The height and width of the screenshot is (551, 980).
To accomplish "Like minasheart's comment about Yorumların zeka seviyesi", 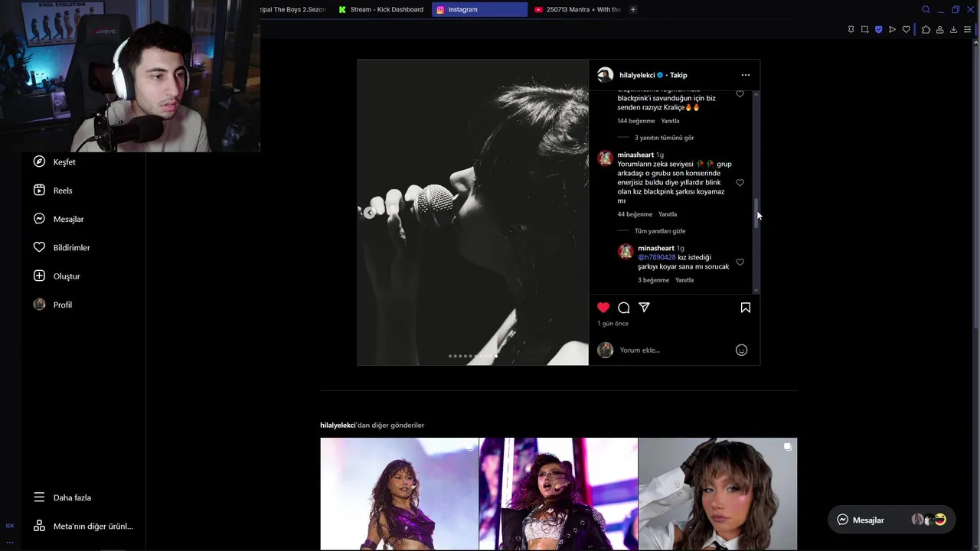I will (740, 183).
